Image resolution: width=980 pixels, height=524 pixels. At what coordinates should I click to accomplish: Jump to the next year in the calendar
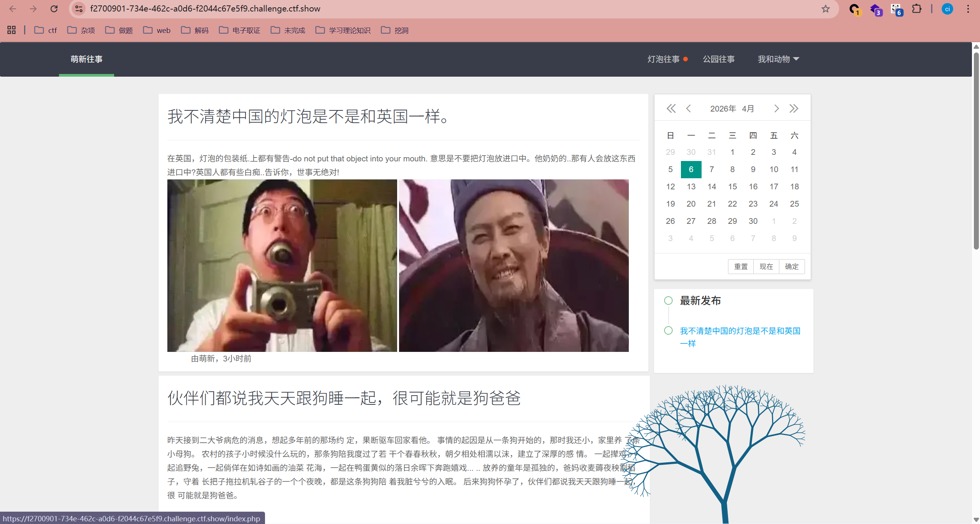click(794, 108)
